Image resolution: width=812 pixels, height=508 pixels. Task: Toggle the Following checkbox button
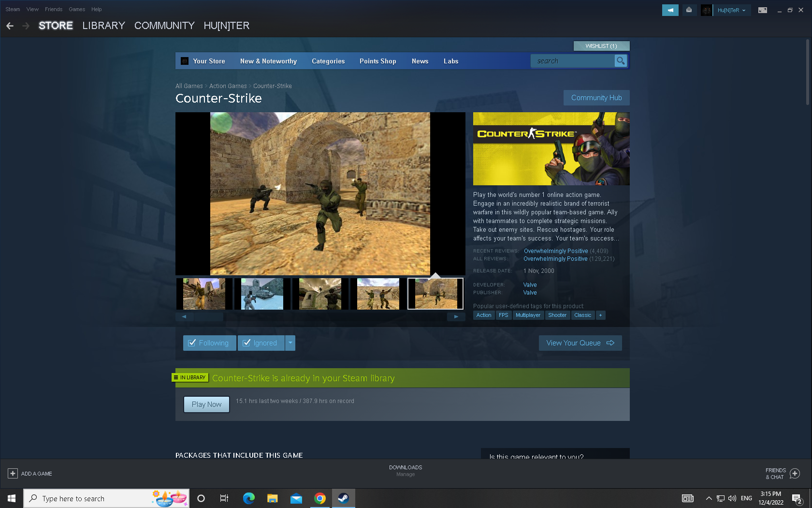[209, 343]
